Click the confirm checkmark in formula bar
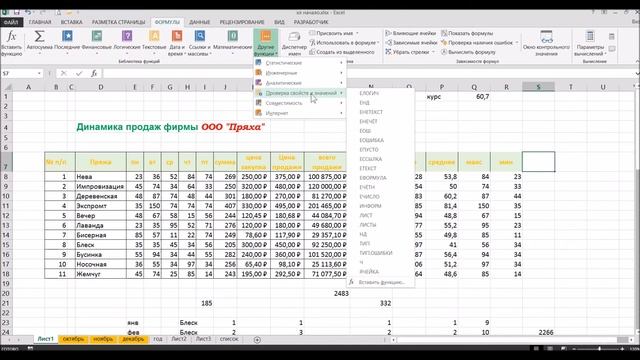 [x=79, y=73]
